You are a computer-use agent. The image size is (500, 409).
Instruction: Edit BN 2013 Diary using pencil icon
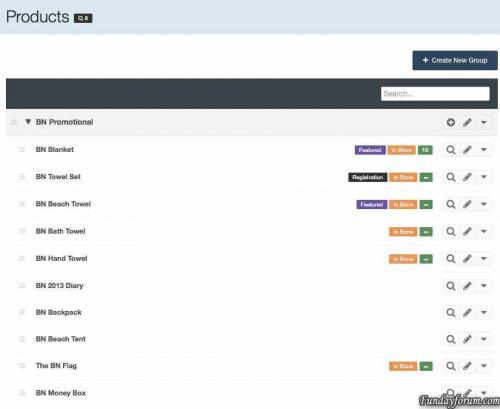(467, 286)
